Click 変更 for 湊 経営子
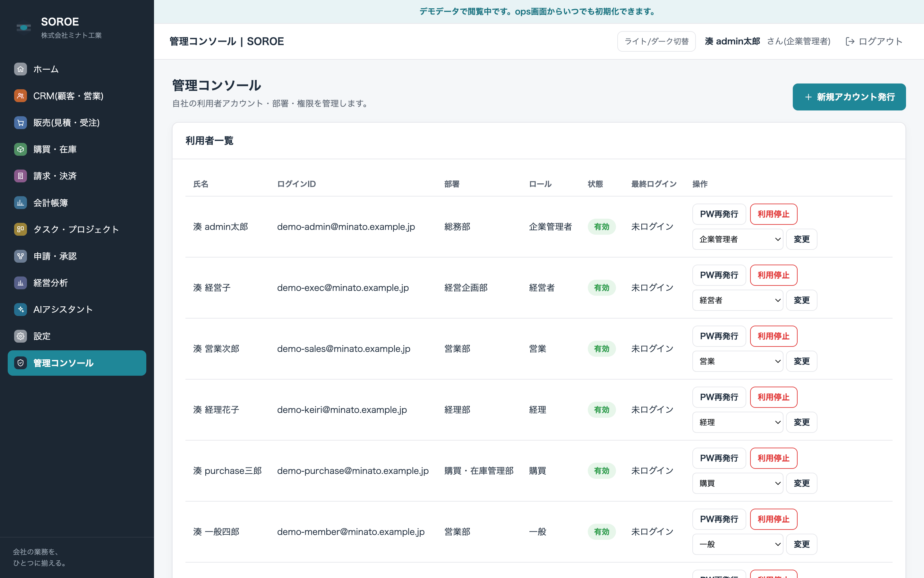The width and height of the screenshot is (924, 578). point(801,300)
